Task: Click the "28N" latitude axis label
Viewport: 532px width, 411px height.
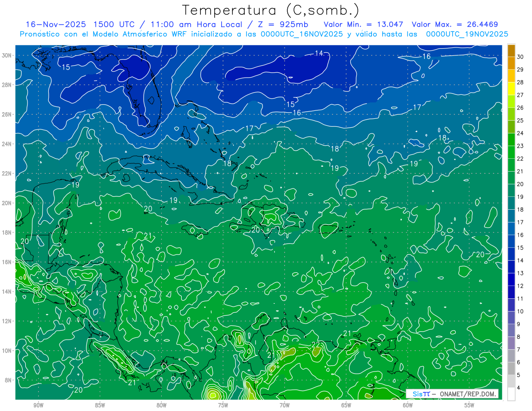Action: [7, 85]
